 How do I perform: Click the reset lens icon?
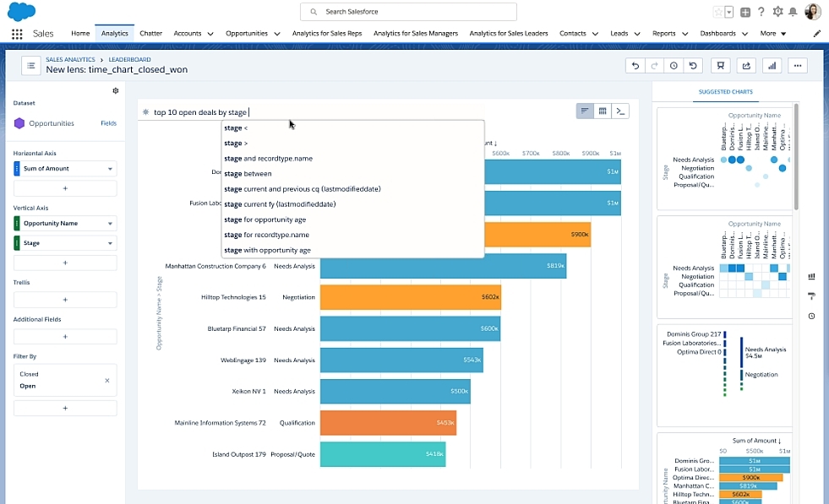(693, 66)
